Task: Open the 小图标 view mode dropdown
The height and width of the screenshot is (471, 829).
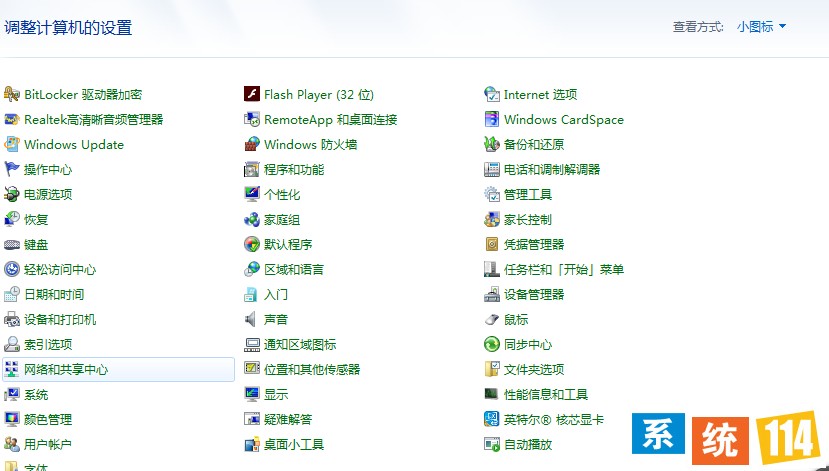Action: [761, 26]
